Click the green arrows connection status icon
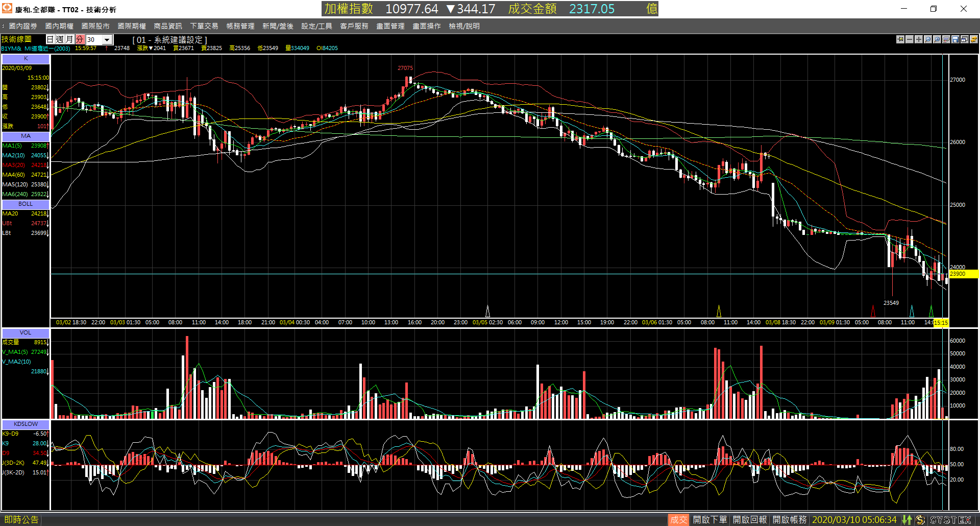The width and height of the screenshot is (980, 526). [x=906, y=520]
